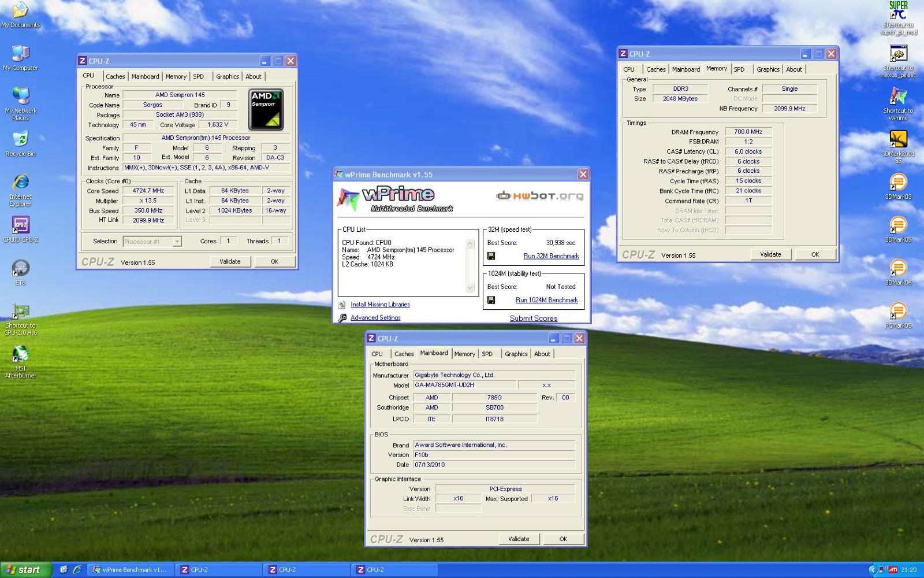924x578 pixels.
Task: Open Caches tab in right CPU-Z window
Action: pos(655,69)
